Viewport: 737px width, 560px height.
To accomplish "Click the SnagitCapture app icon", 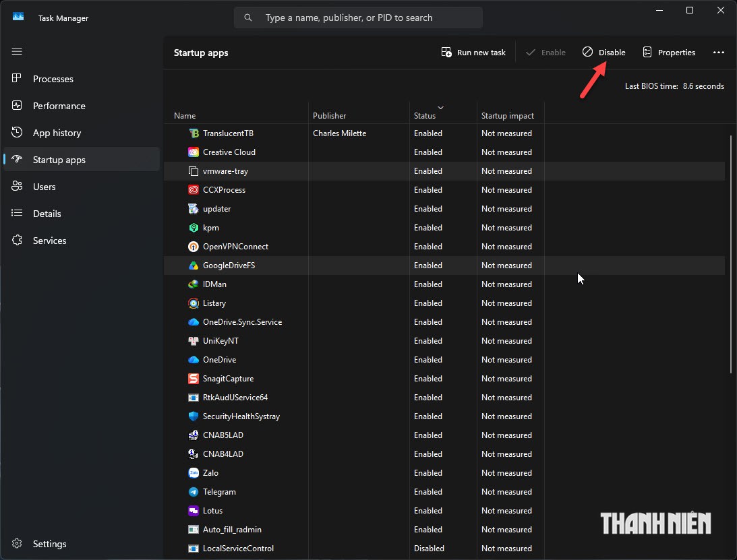I will coord(193,379).
